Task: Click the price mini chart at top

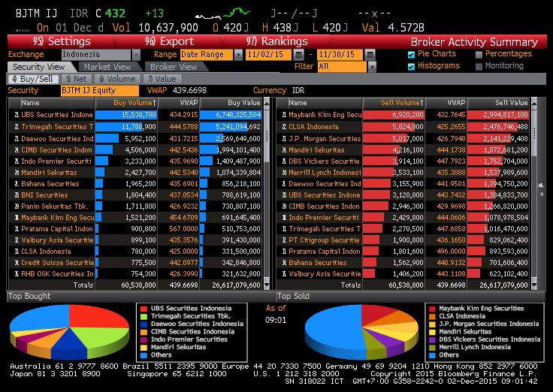Action: click(x=222, y=13)
